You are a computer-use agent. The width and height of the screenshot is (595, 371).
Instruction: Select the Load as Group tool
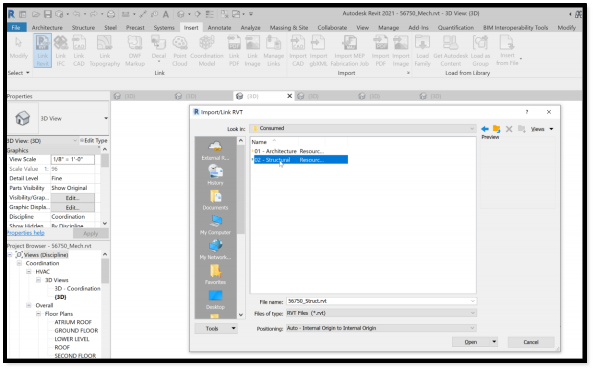pyautogui.click(x=480, y=51)
